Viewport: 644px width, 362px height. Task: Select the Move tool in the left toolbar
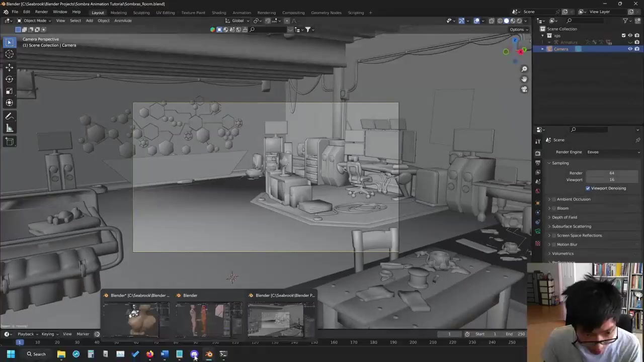9,67
